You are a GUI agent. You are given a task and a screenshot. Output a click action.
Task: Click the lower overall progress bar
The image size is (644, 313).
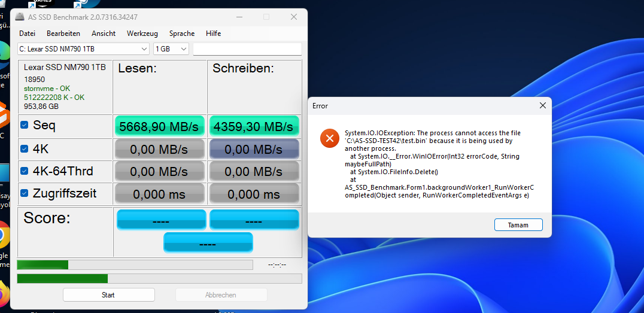point(159,278)
